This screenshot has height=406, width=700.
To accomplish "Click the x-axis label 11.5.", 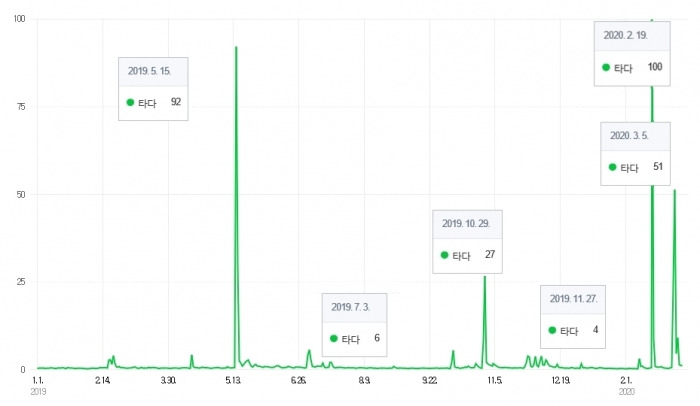I will (495, 381).
